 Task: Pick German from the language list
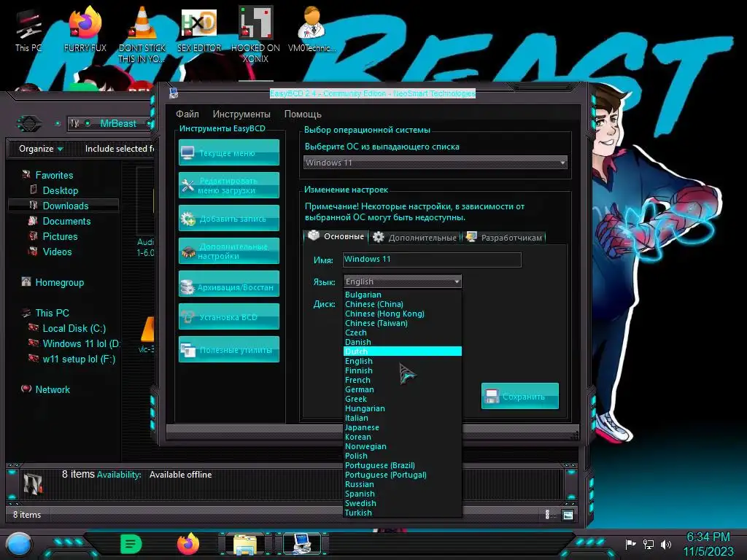[x=402, y=389]
